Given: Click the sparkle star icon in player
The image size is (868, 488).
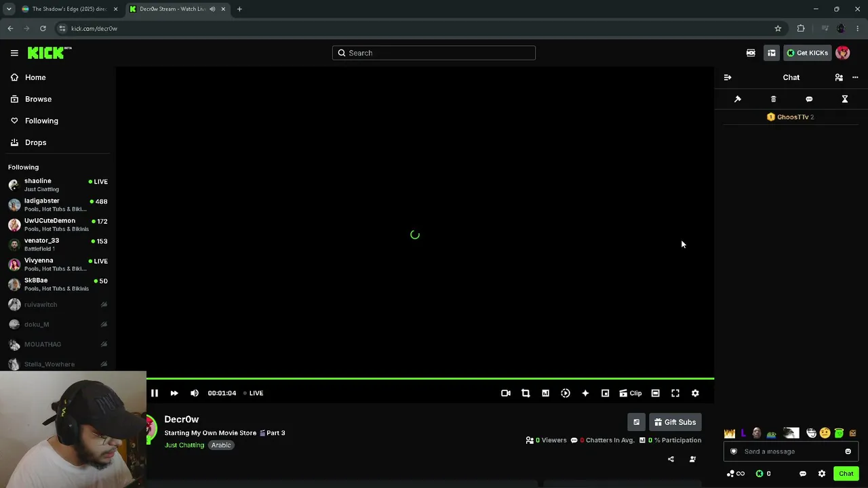Looking at the screenshot, I should tap(585, 393).
